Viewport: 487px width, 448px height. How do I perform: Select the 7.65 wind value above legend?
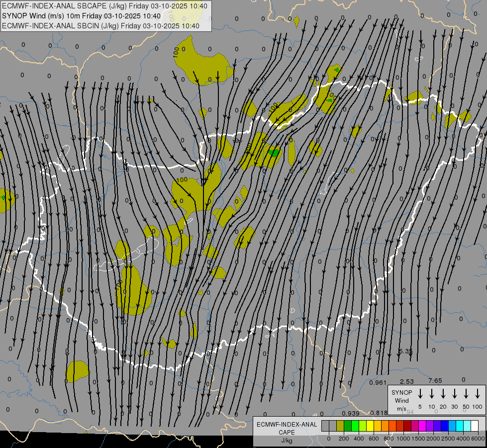(435, 381)
